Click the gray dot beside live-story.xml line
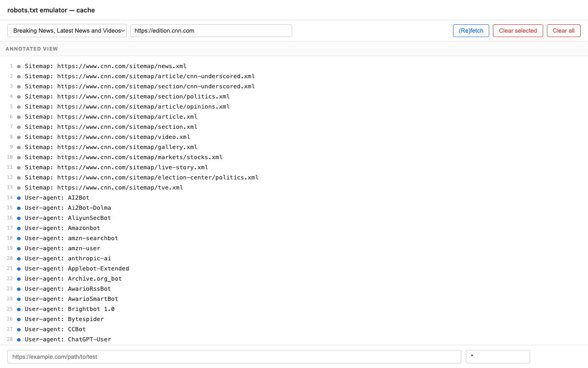The height and width of the screenshot is (368, 588). click(19, 167)
